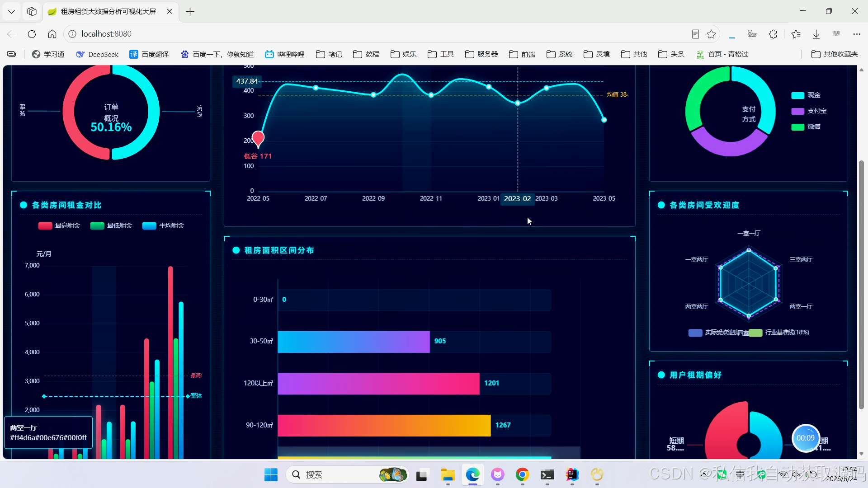This screenshot has height=488, width=868.
Task: Open the 其他 bookmarks folder
Action: click(x=634, y=54)
